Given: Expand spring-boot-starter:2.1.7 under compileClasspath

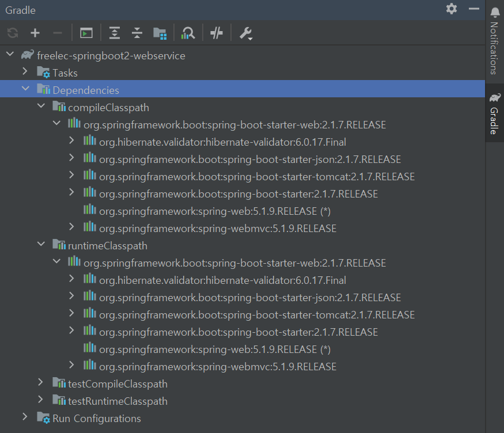Looking at the screenshot, I should click(71, 192).
